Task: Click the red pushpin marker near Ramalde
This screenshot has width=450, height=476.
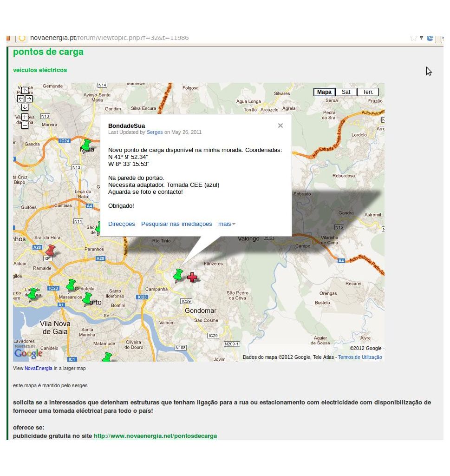Action: (50, 251)
